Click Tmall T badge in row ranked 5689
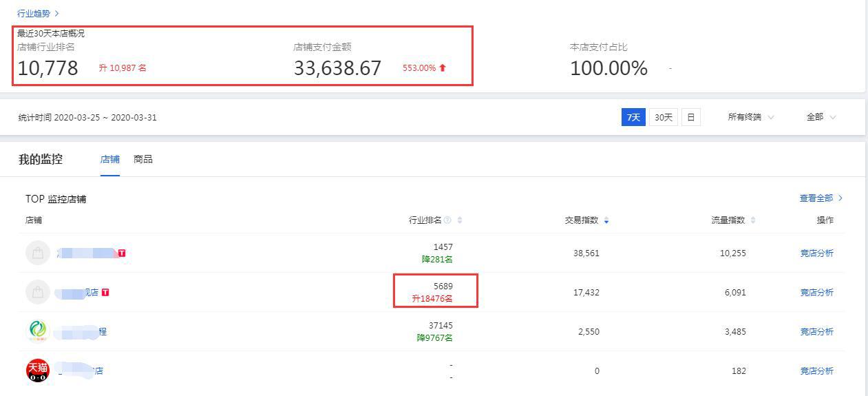The height and width of the screenshot is (396, 868). click(x=105, y=293)
